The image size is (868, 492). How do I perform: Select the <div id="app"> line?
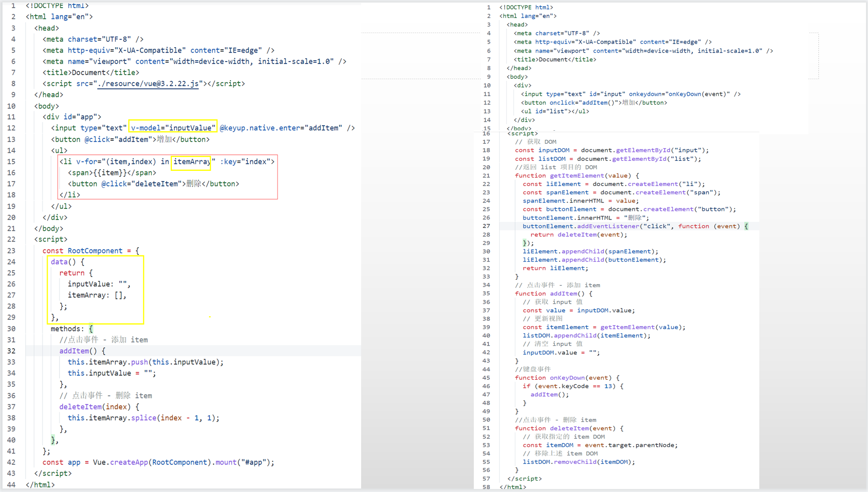click(72, 117)
